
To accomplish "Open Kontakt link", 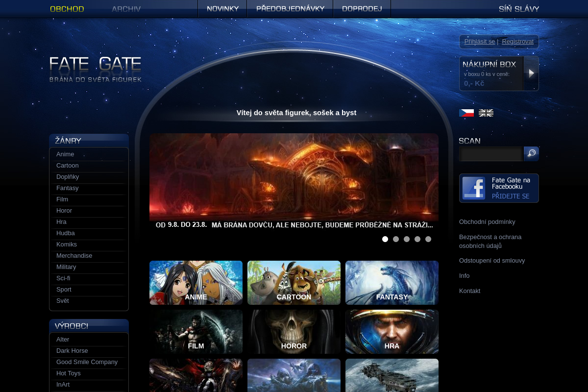I will 469,291.
